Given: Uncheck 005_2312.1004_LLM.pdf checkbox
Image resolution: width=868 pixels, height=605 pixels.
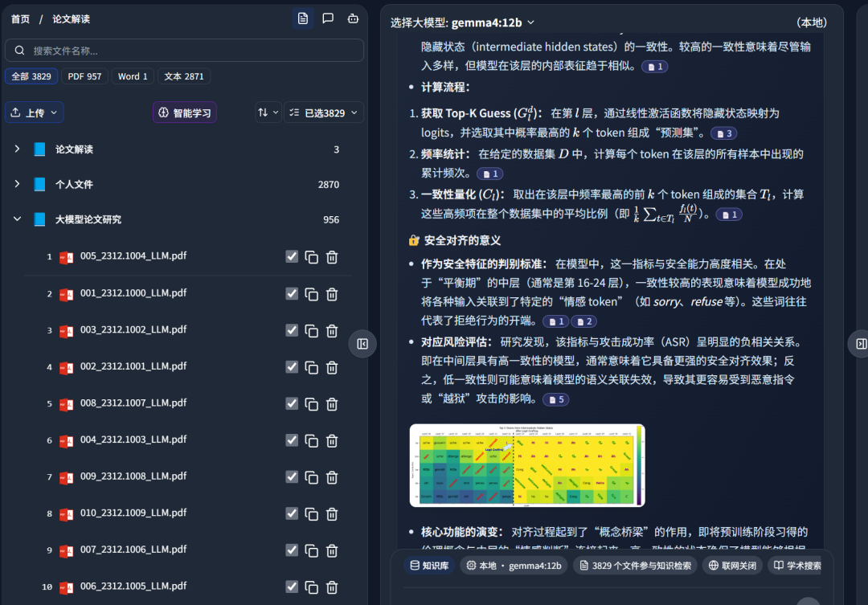Looking at the screenshot, I should pyautogui.click(x=292, y=256).
